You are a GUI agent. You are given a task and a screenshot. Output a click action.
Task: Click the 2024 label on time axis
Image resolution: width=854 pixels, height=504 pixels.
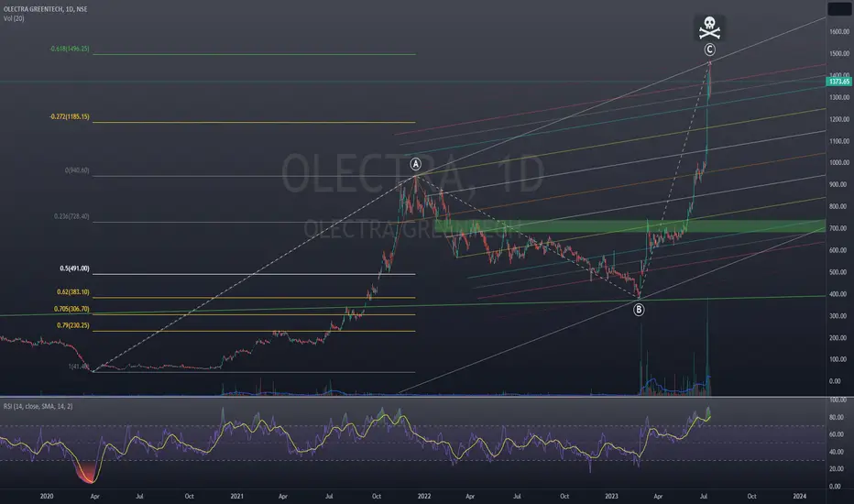(x=800, y=497)
